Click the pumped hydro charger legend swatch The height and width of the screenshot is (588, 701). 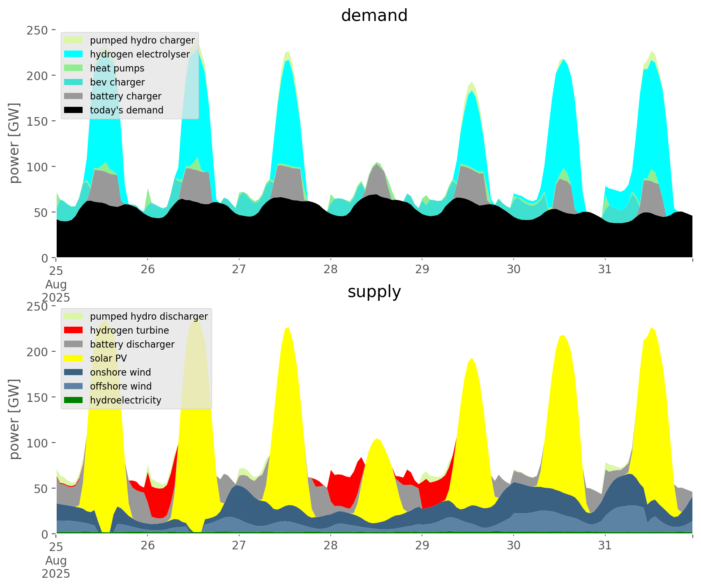tap(74, 40)
